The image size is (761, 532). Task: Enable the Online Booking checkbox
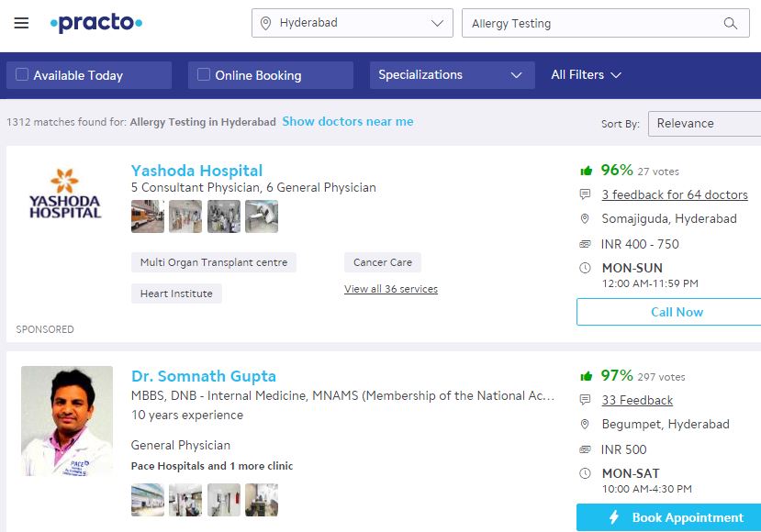point(204,74)
